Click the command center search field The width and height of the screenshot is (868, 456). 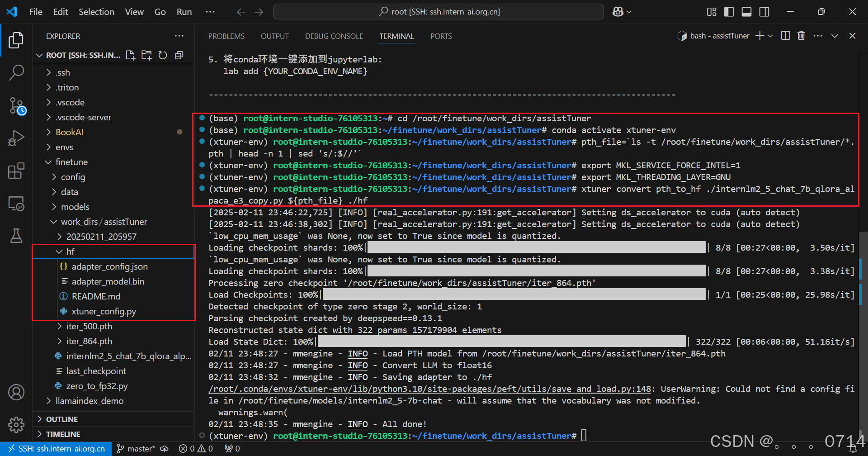[439, 12]
